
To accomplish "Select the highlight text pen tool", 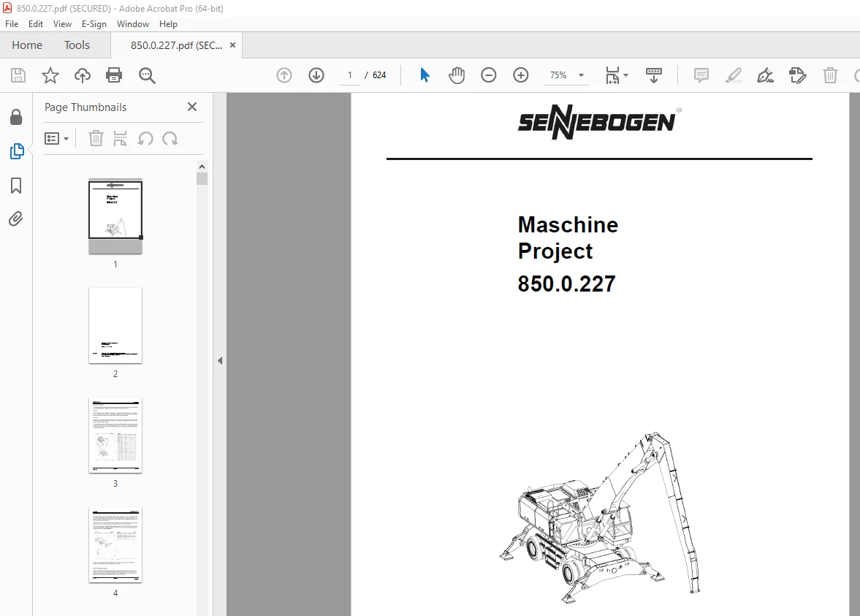I will pos(734,75).
